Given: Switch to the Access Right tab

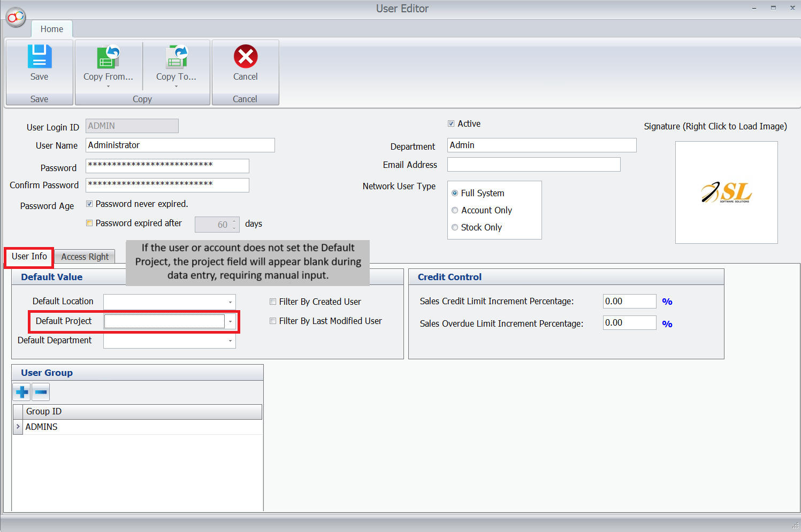Looking at the screenshot, I should point(85,257).
